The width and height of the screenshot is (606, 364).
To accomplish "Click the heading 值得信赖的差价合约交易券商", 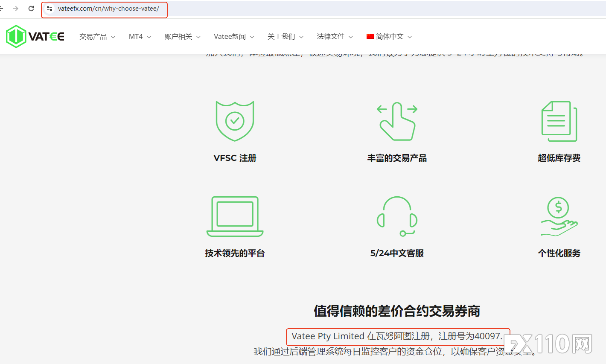I will 397,311.
